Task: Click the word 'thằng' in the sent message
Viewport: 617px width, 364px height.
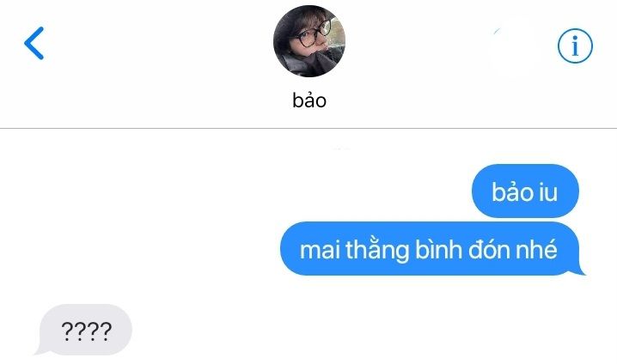Action: click(x=377, y=251)
